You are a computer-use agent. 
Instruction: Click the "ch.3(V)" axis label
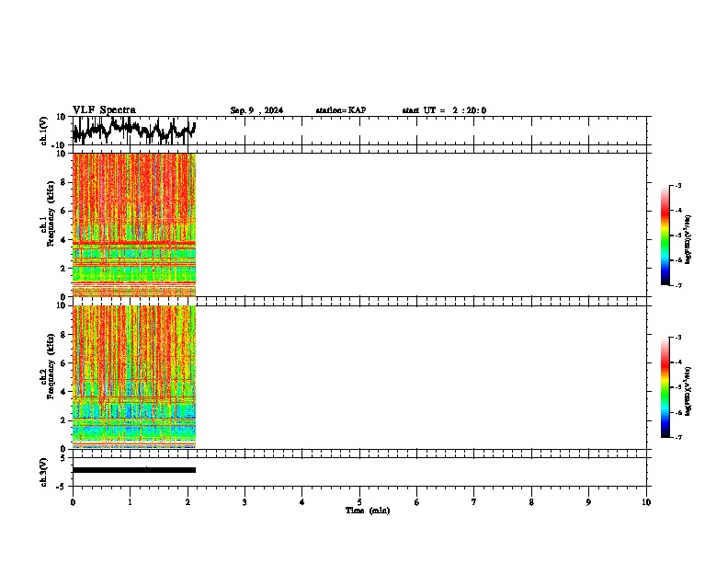click(x=44, y=472)
